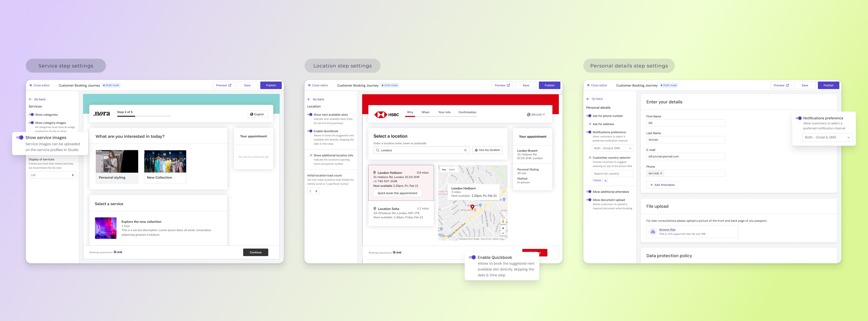The image size is (868, 321).
Task: Open the EN (US) language dropdown
Action: coord(536,114)
